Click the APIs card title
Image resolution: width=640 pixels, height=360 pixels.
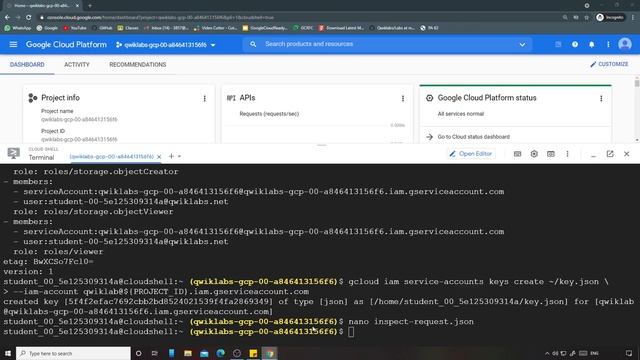pyautogui.click(x=247, y=98)
